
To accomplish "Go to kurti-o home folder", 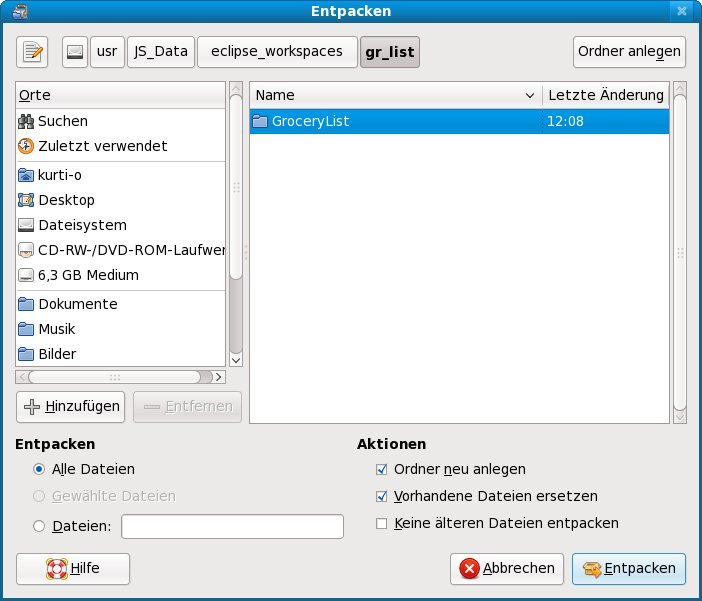I will (59, 175).
